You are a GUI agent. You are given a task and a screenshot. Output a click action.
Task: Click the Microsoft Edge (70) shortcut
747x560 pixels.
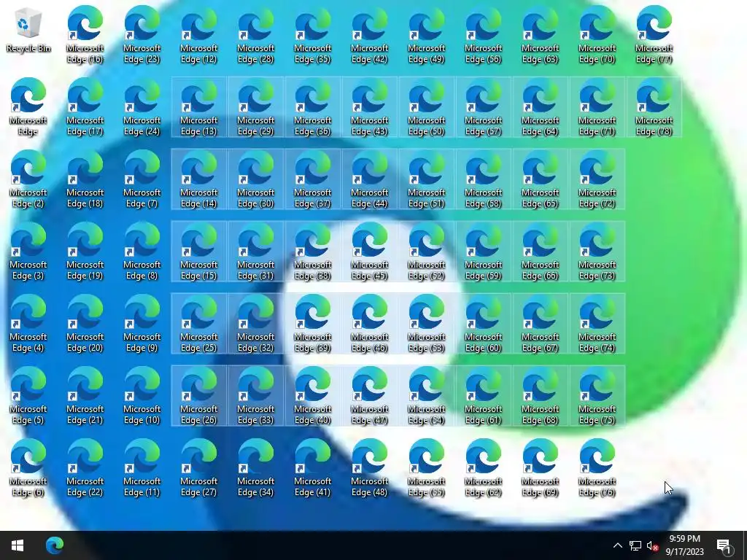pos(597,35)
